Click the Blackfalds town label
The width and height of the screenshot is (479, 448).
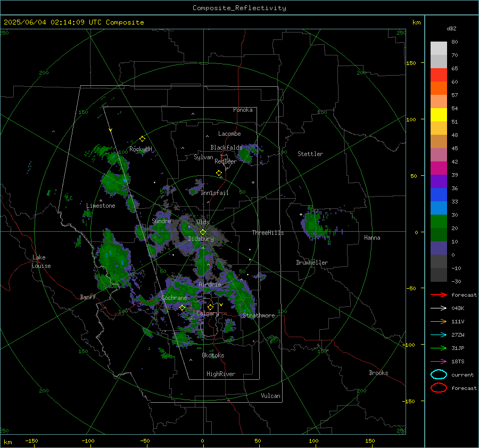coord(226,148)
